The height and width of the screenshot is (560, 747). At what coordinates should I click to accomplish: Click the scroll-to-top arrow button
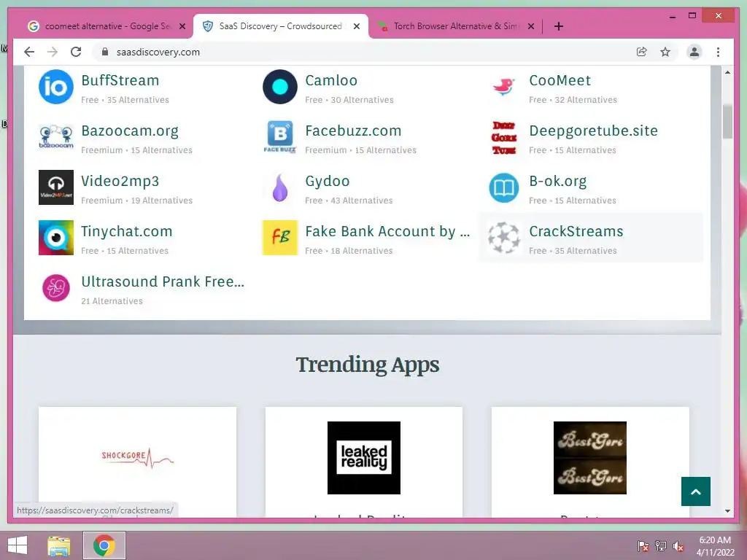(695, 491)
